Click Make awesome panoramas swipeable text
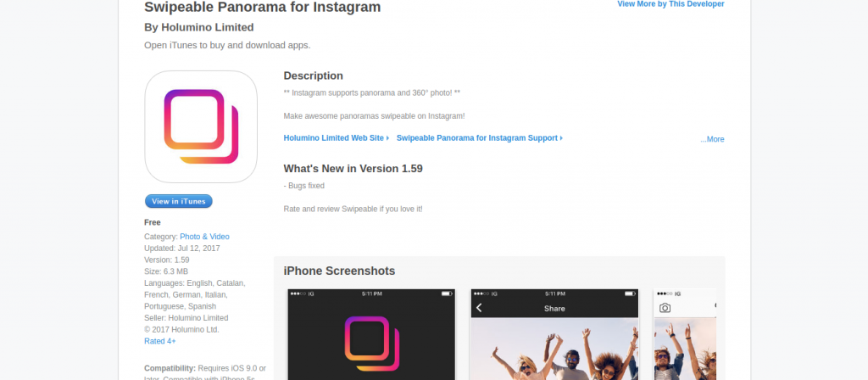This screenshot has width=868, height=380. coord(374,115)
